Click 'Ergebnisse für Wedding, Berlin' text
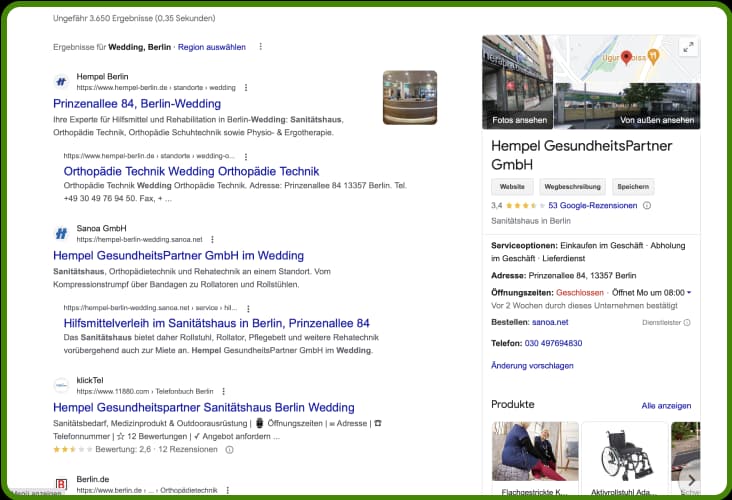 (x=112, y=47)
